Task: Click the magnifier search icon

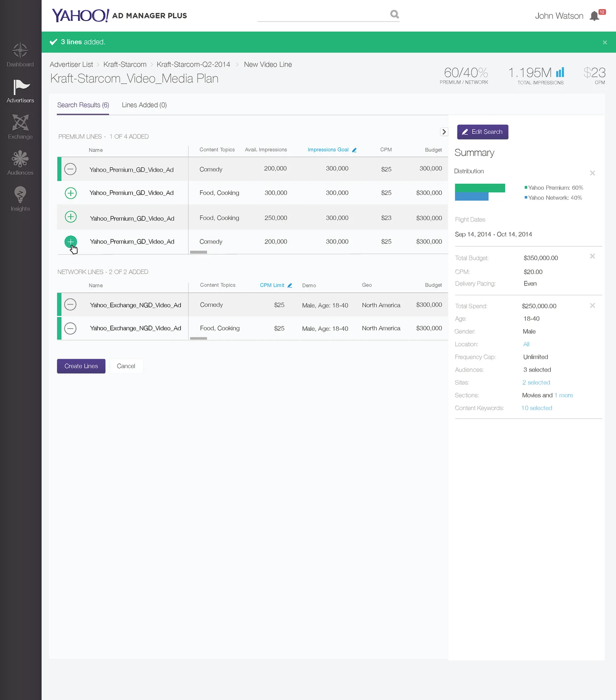Action: [x=395, y=14]
